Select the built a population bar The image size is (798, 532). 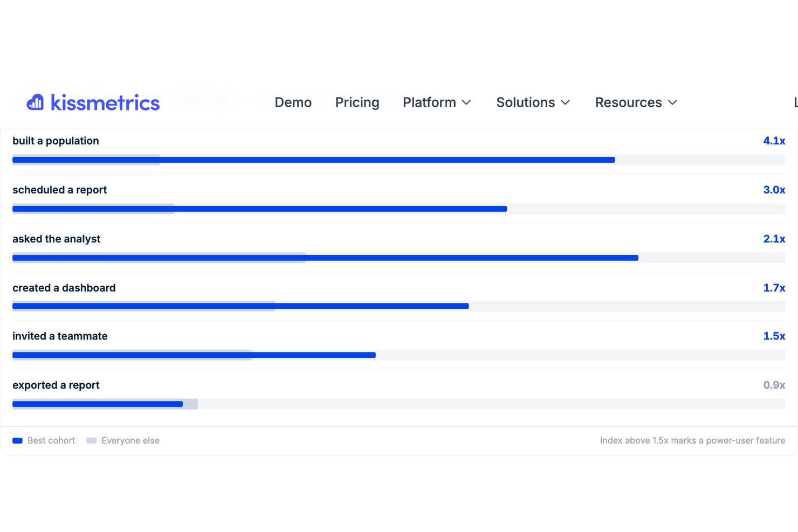click(x=399, y=160)
